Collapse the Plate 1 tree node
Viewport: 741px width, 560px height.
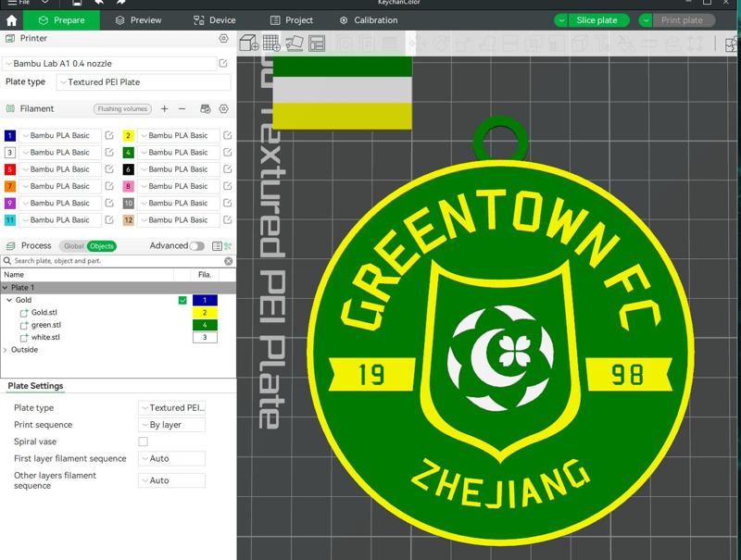[6, 288]
